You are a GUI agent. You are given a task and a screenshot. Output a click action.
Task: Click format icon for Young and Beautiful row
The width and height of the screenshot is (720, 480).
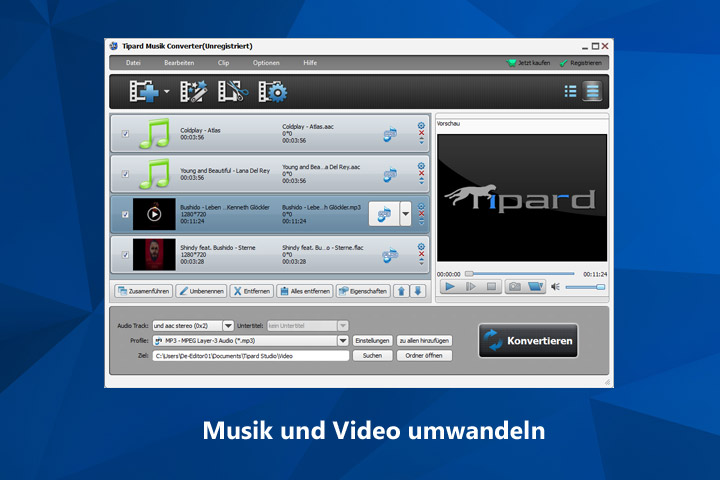(390, 174)
